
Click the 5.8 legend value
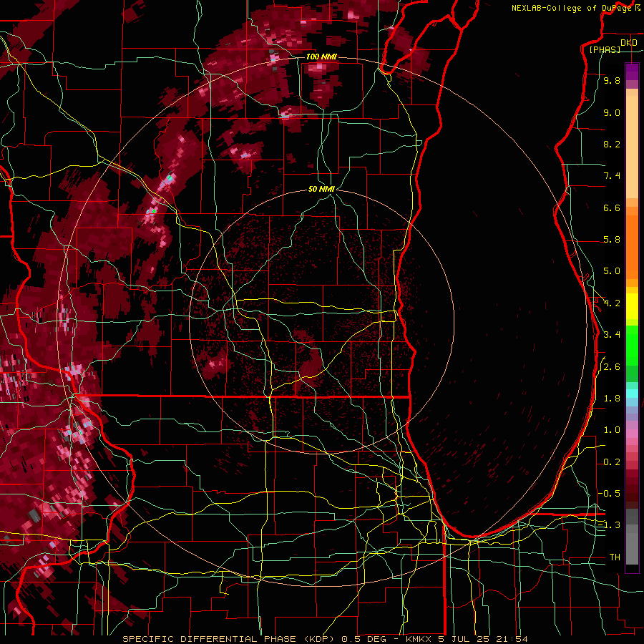coord(612,240)
